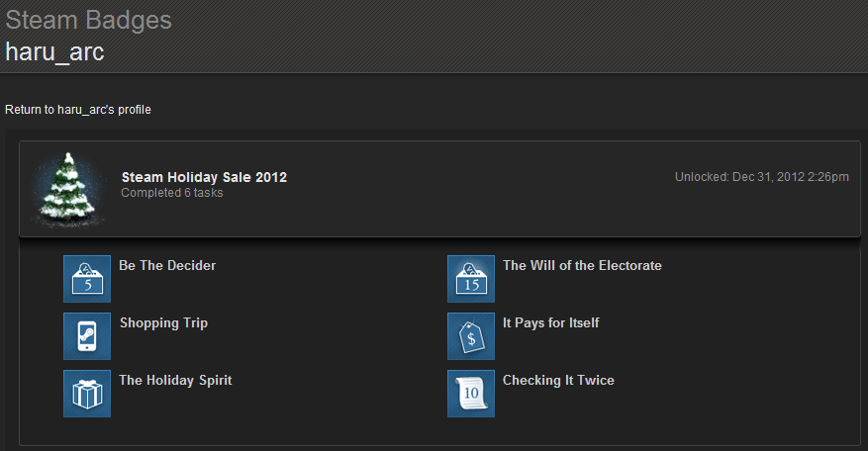The width and height of the screenshot is (868, 451).
Task: Click the Holiday Spirit gift box icon
Action: (87, 394)
